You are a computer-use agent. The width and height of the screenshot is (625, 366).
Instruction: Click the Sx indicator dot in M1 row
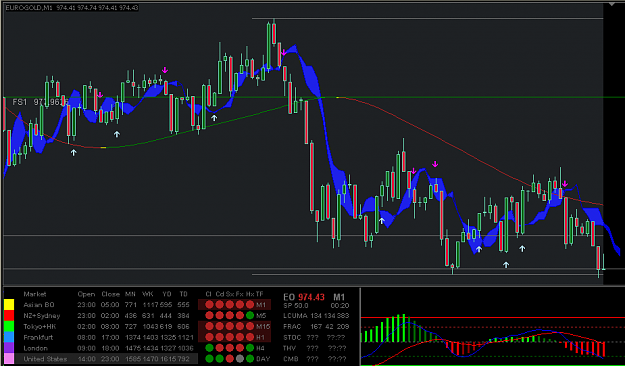230,305
